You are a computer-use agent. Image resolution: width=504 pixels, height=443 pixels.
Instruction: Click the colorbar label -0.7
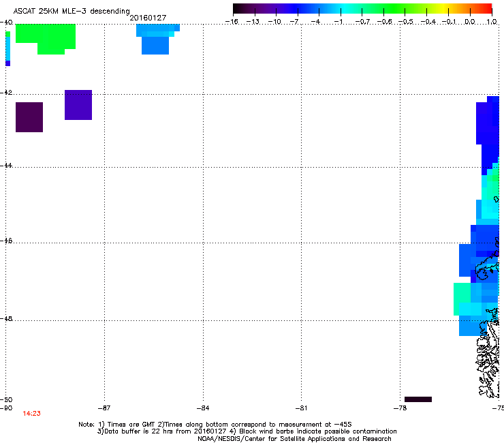362,22
